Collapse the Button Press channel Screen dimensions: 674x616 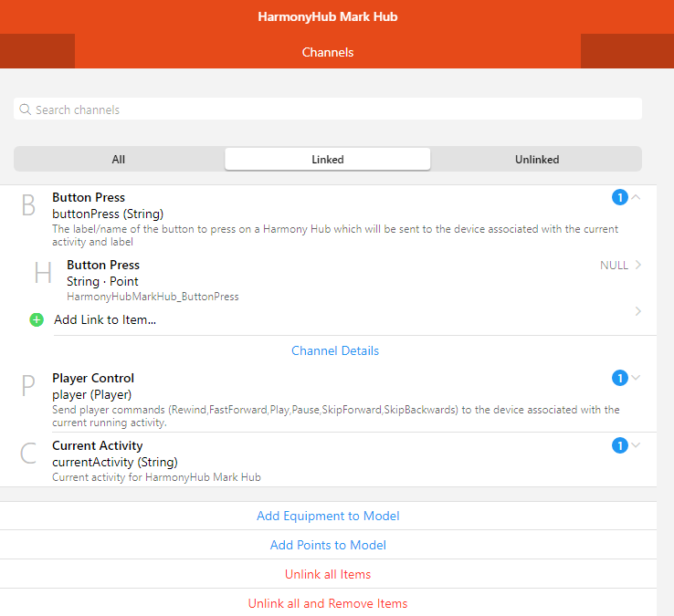tap(637, 197)
